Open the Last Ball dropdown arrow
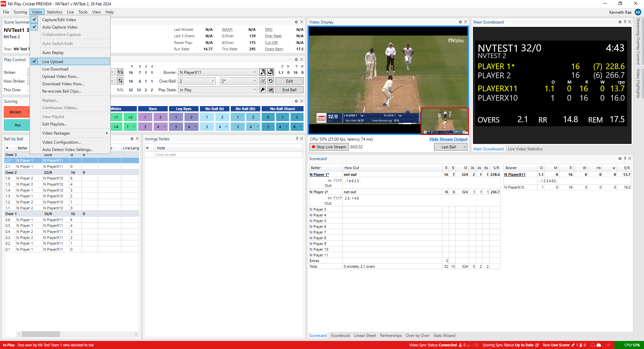The image size is (644, 349). (464, 147)
